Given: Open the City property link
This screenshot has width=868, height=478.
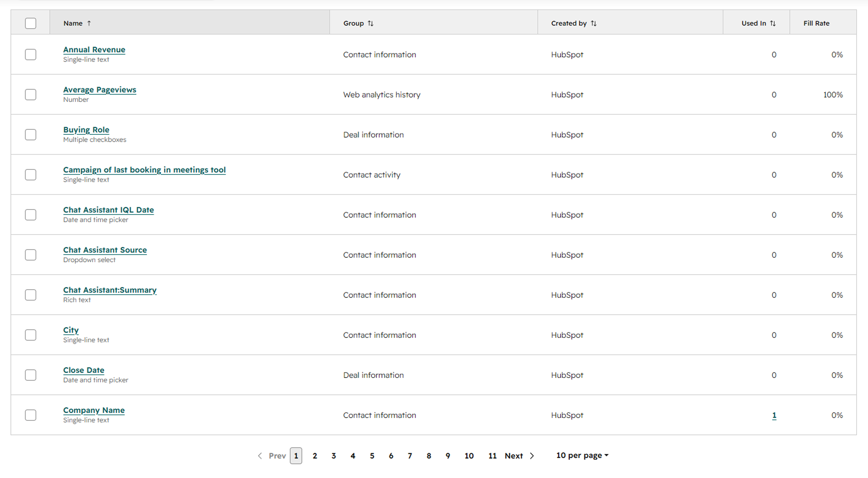Looking at the screenshot, I should 71,330.
